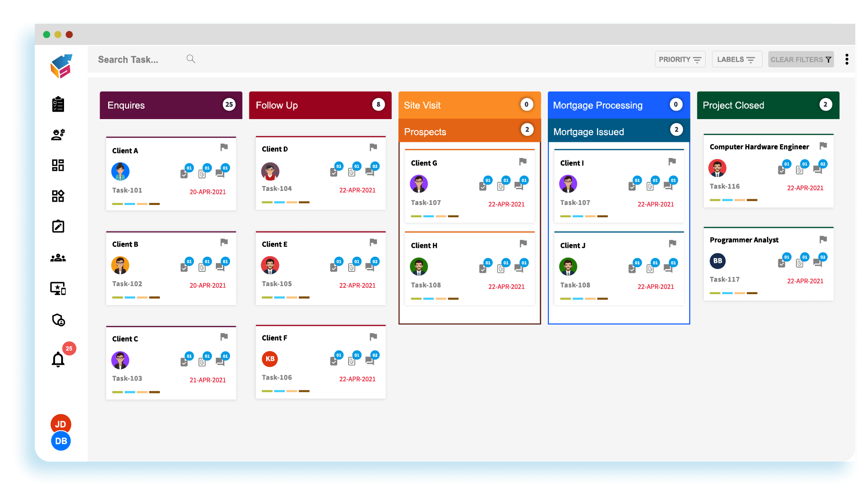Click the CLEAR FILTERS button

click(801, 59)
